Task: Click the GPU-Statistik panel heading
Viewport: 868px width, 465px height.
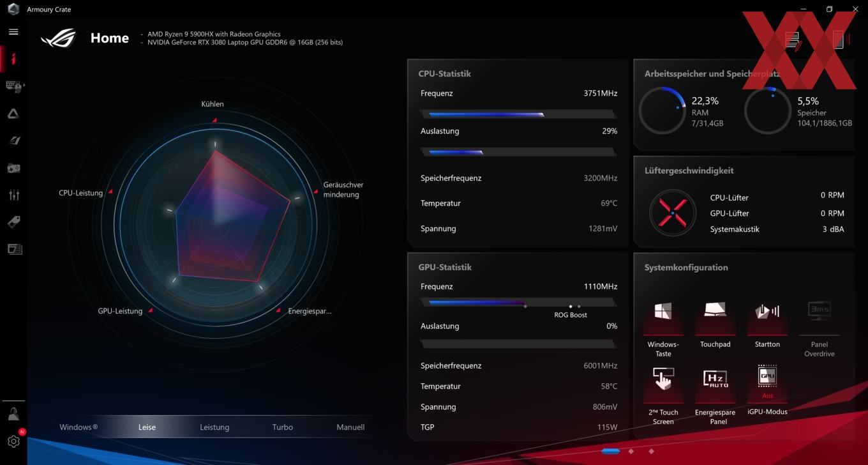Action: (x=445, y=267)
